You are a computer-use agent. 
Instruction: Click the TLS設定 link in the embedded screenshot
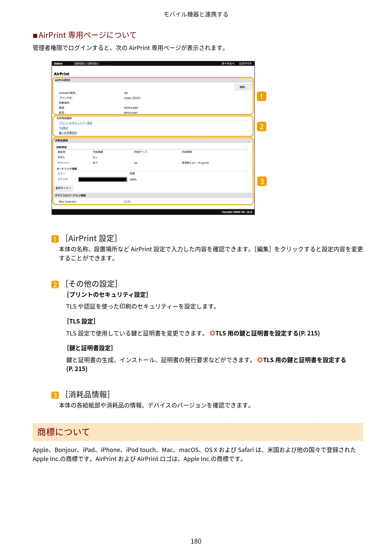(64, 128)
